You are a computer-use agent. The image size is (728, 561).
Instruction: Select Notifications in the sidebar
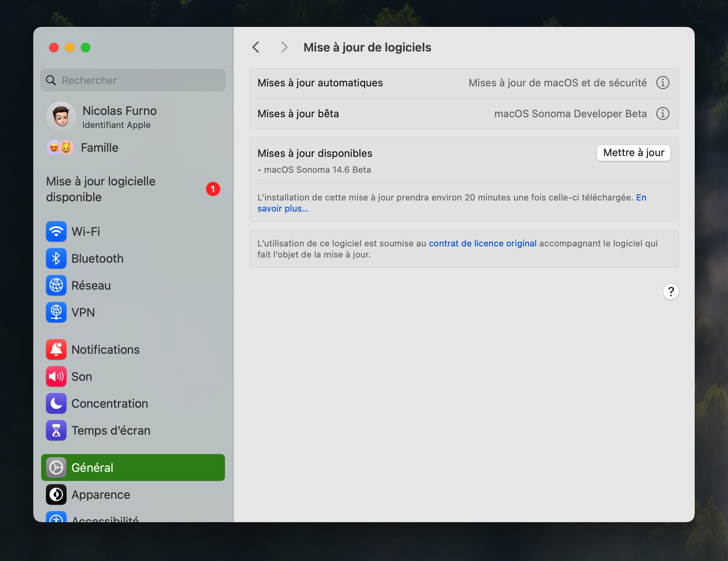[133, 349]
